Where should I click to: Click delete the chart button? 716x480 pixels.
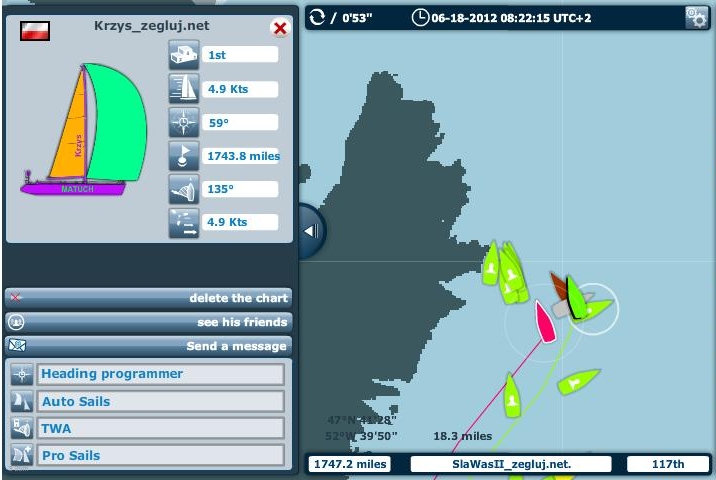coord(149,298)
